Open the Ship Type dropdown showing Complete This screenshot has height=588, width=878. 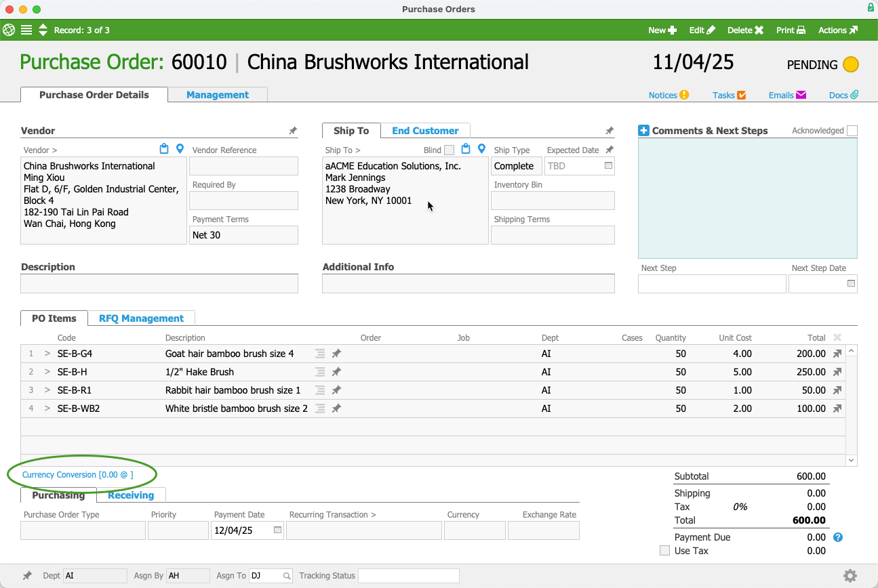pos(516,166)
